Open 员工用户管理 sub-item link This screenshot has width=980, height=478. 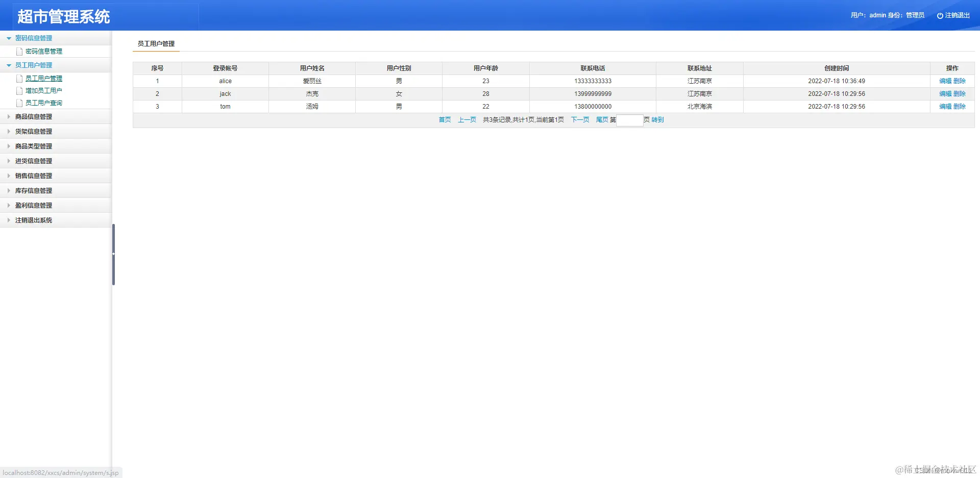pyautogui.click(x=44, y=79)
